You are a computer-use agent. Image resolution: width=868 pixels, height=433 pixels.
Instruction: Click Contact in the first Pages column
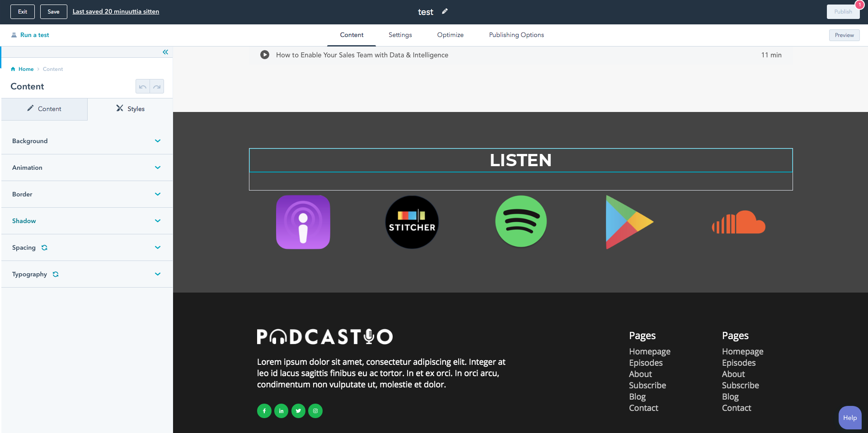[643, 408]
